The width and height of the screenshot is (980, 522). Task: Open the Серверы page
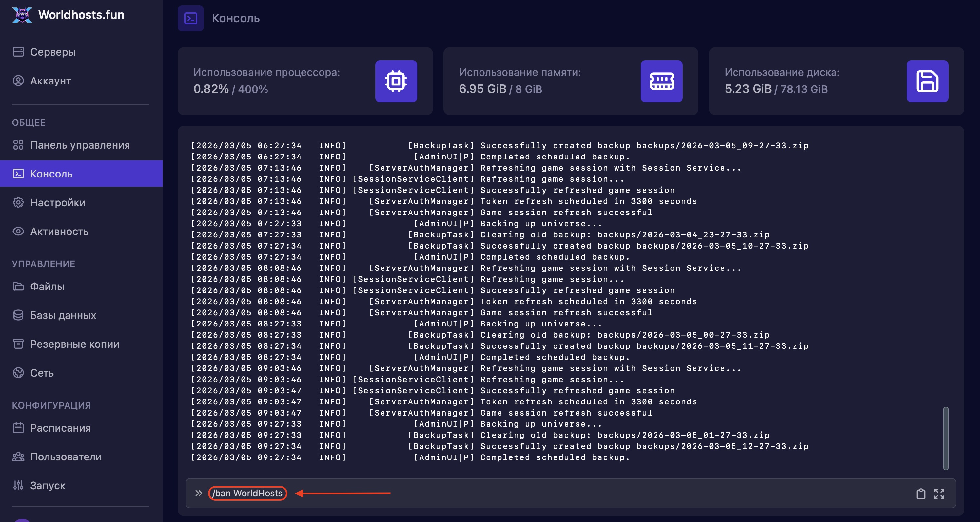click(x=52, y=52)
